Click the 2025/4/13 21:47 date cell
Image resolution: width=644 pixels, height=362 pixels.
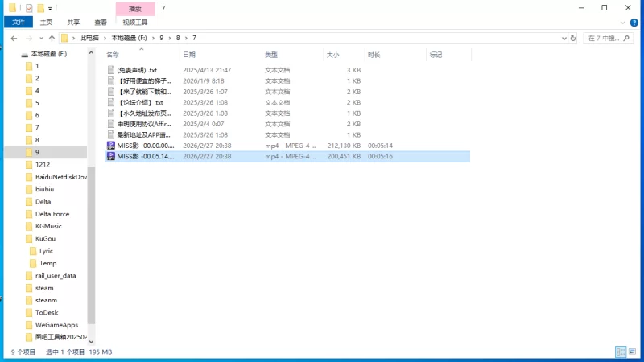(207, 70)
